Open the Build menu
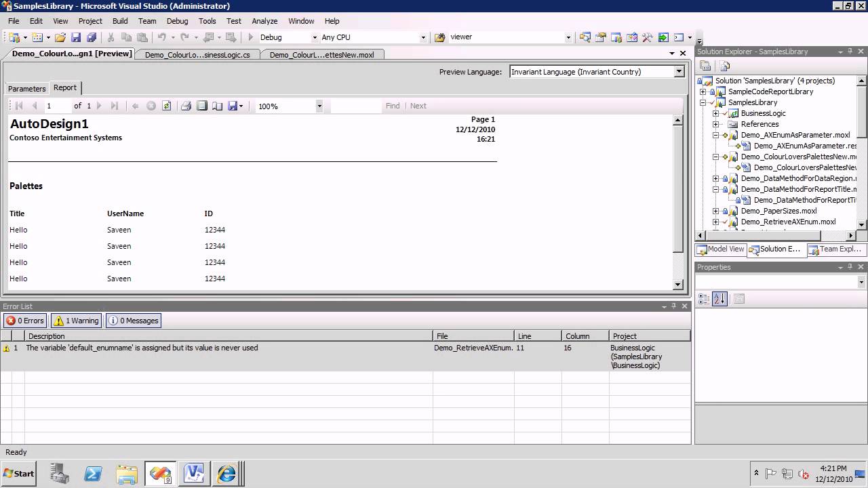Viewport: 868px width, 488px height. [x=120, y=21]
